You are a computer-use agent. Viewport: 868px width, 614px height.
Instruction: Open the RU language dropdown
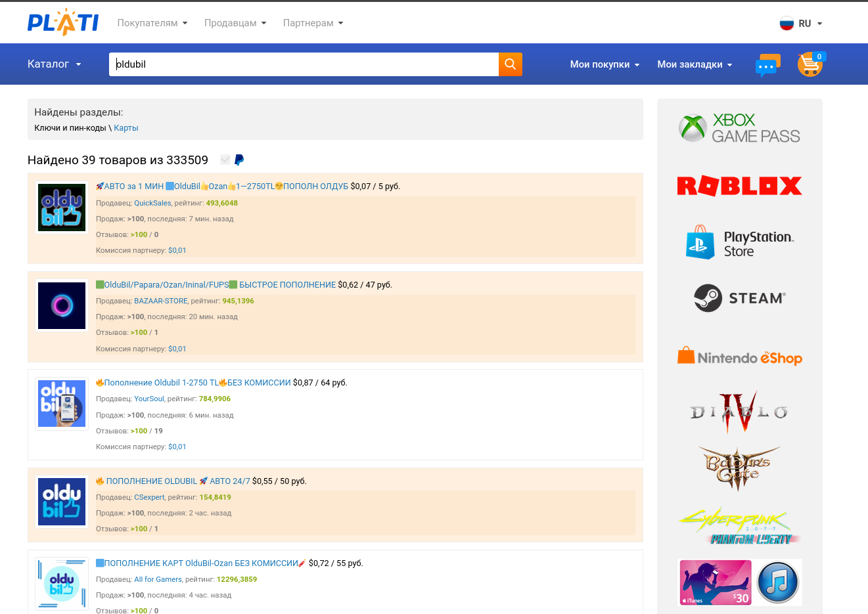(810, 24)
